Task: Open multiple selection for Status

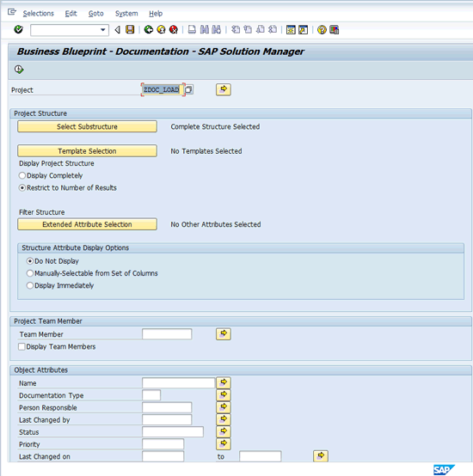Action: 224,431
